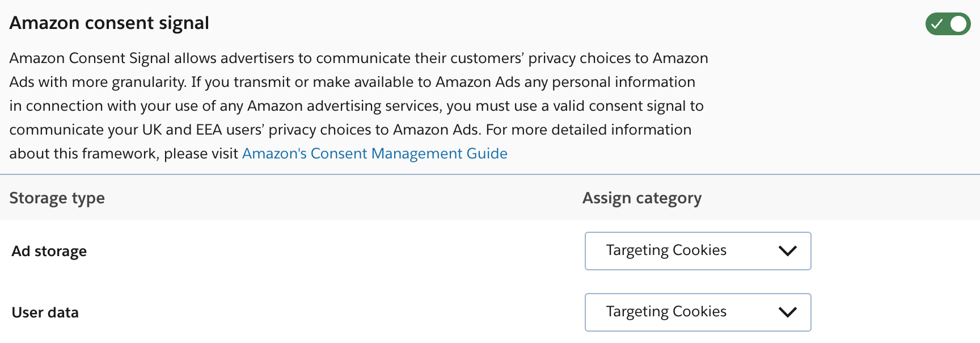
Task: Click the User data row label
Action: coord(44,312)
